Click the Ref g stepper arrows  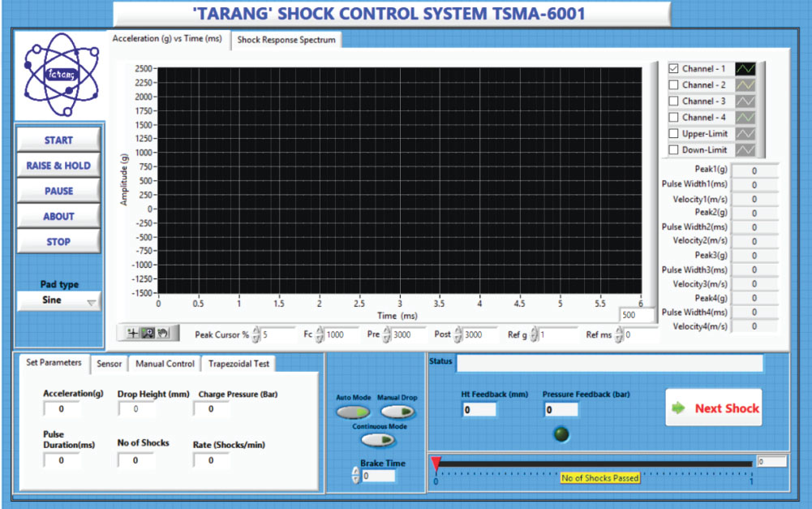tap(534, 334)
